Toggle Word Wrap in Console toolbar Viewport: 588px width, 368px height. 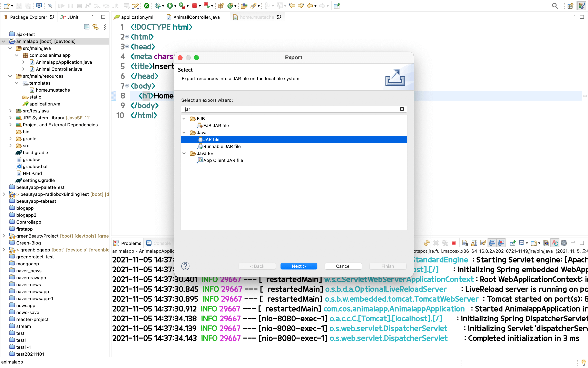click(x=483, y=243)
